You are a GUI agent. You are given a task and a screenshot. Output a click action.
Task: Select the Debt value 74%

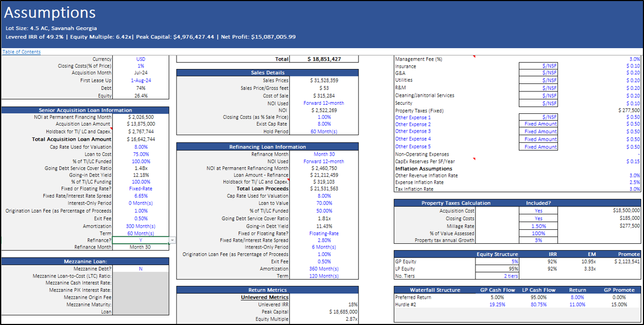point(141,88)
